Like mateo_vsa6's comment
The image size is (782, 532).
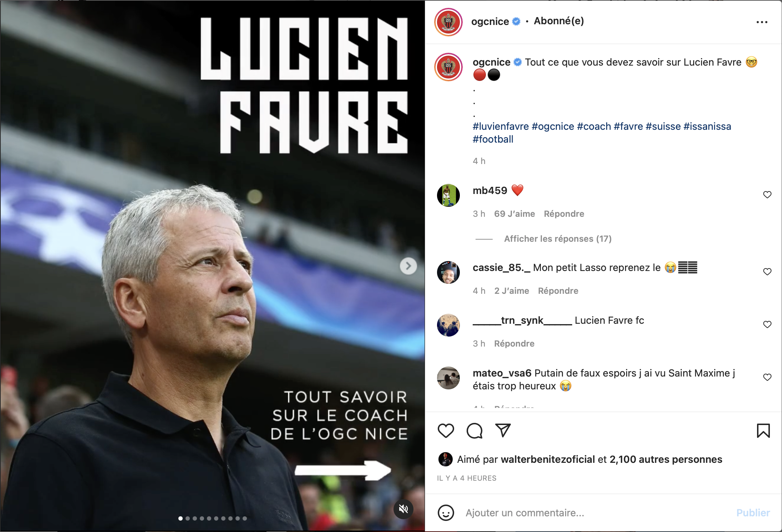767,377
